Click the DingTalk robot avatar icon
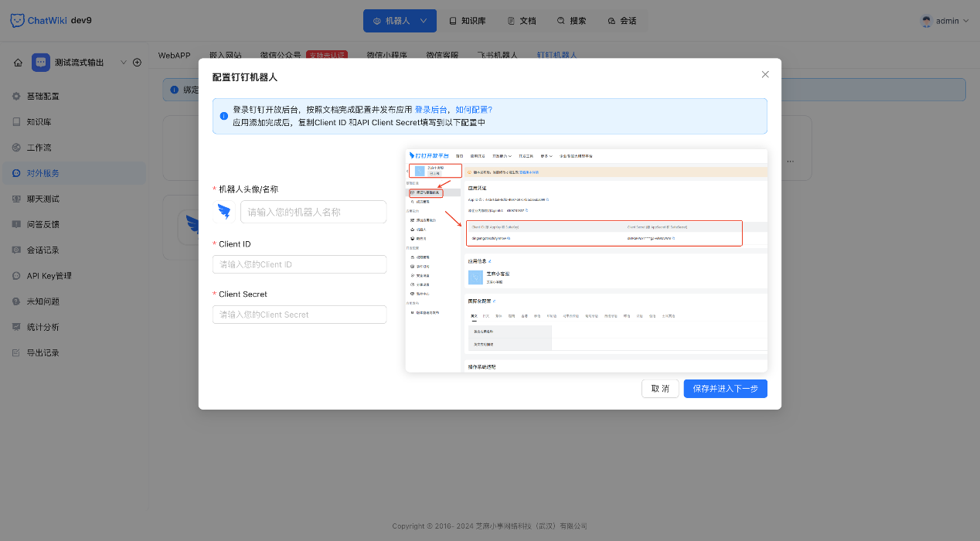The image size is (980, 541). coord(224,212)
